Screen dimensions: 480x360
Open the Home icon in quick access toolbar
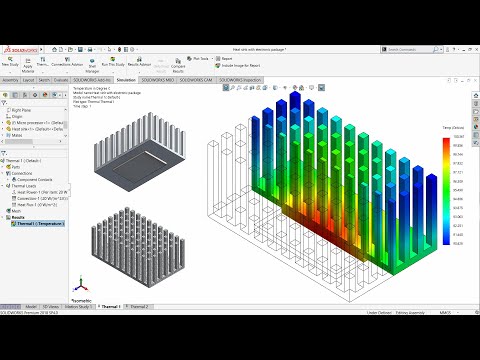pyautogui.click(x=54, y=49)
